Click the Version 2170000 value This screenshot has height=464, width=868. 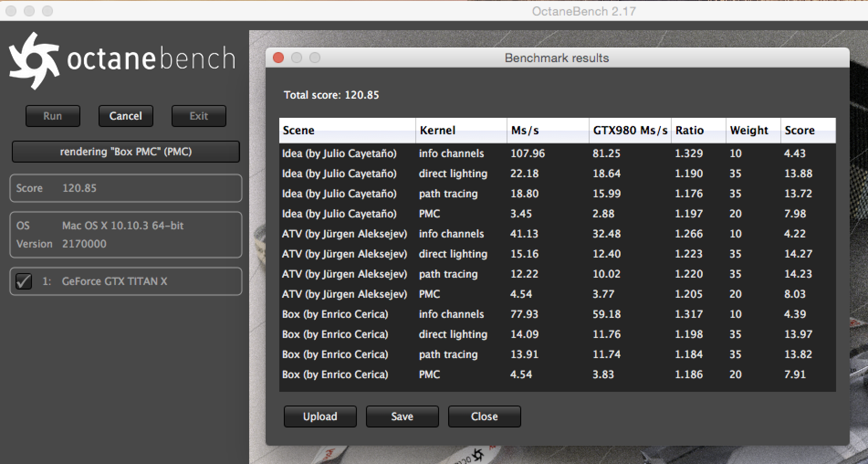(84, 244)
